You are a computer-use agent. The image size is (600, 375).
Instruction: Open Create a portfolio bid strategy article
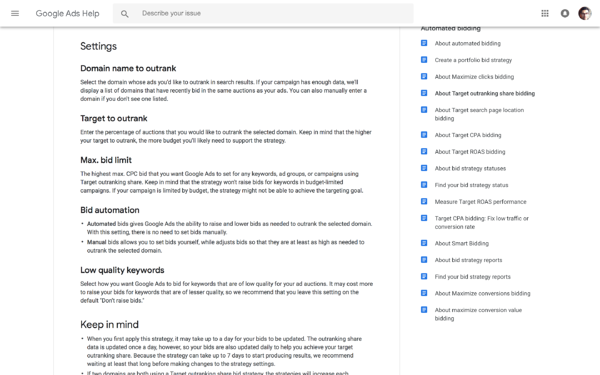point(473,60)
